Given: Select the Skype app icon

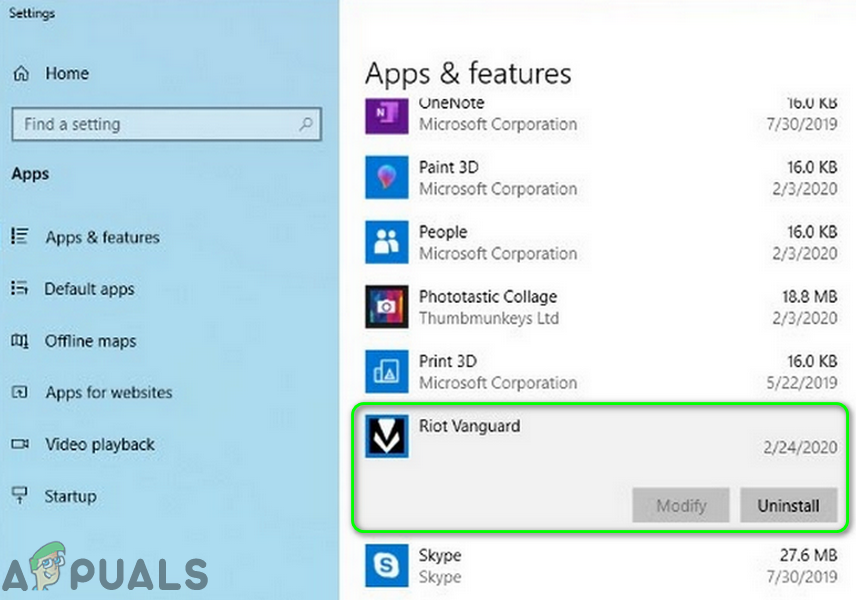Looking at the screenshot, I should 385,565.
